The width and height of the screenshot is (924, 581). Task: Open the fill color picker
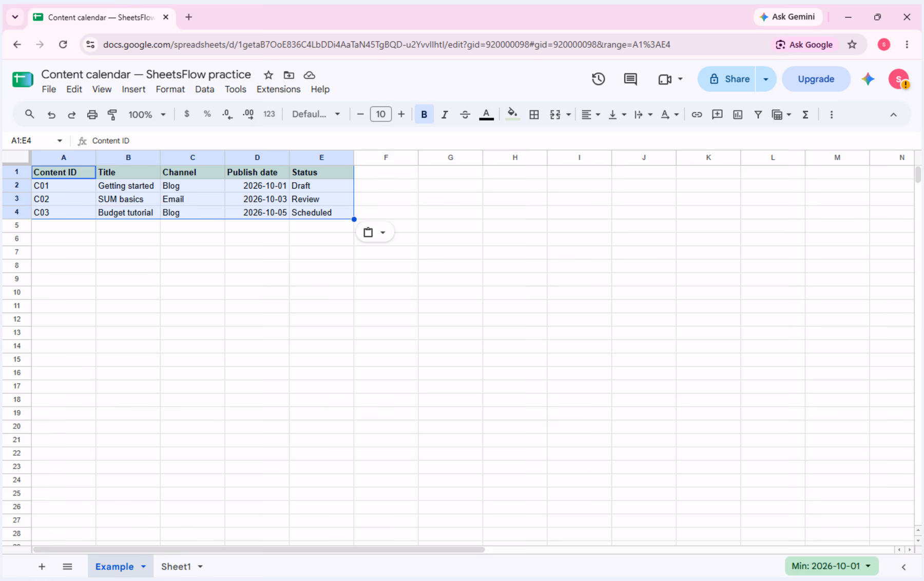pyautogui.click(x=512, y=114)
